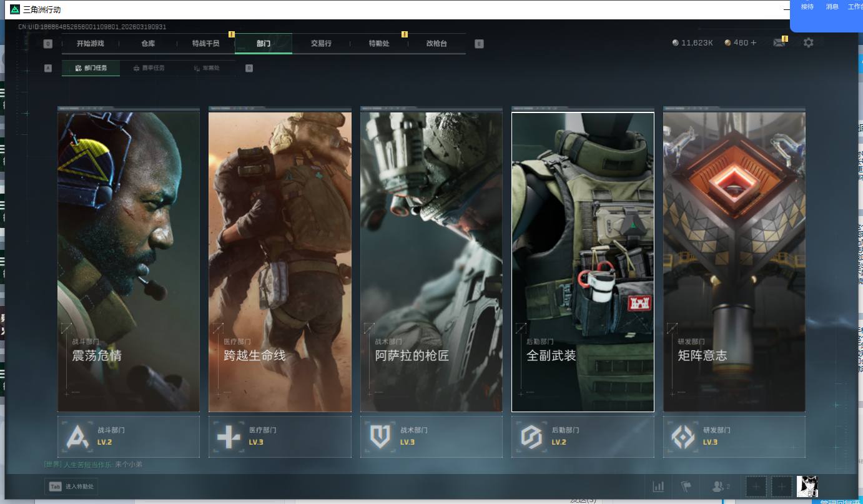Viewport: 863px width, 504px height.
Task: Click the flag icon in bottom bar
Action: click(x=686, y=487)
